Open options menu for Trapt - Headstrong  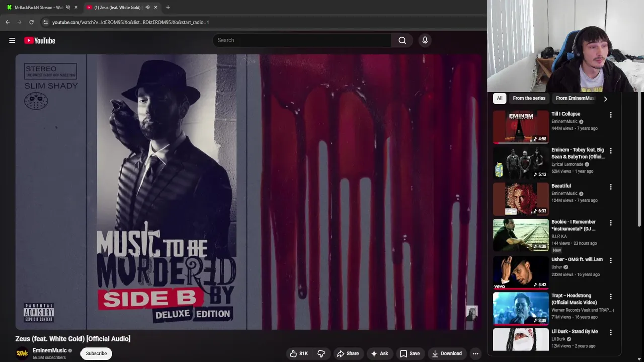tap(611, 297)
